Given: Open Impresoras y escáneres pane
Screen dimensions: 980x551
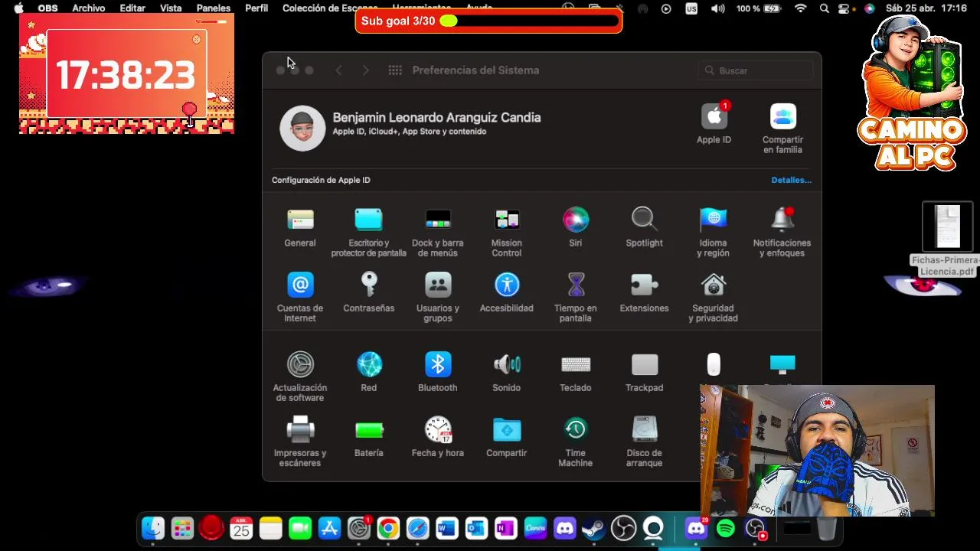Looking at the screenshot, I should [300, 442].
